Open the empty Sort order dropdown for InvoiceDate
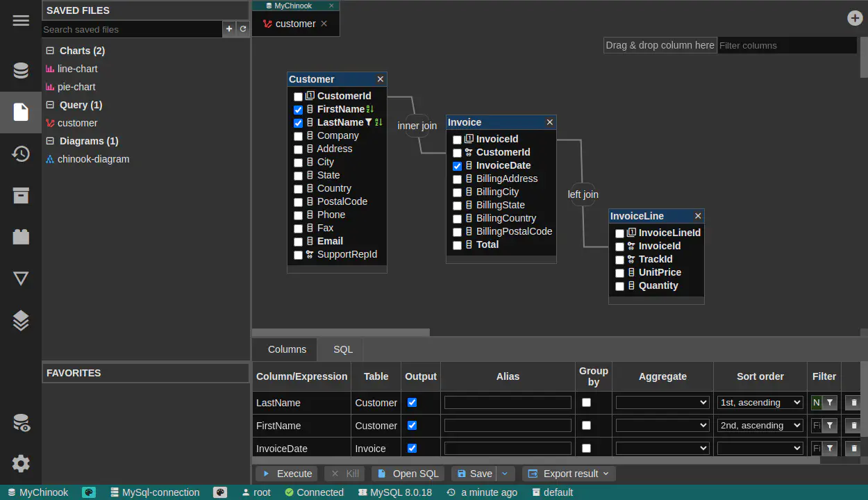 tap(760, 449)
